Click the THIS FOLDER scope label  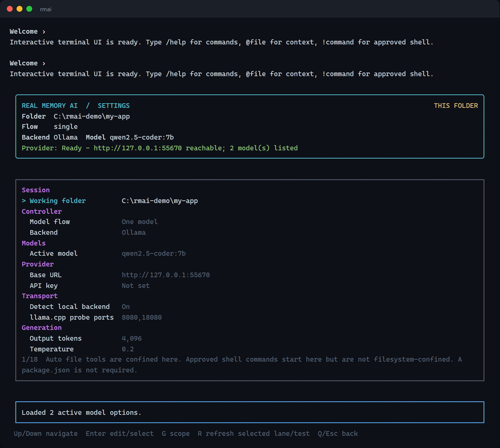pyautogui.click(x=456, y=106)
